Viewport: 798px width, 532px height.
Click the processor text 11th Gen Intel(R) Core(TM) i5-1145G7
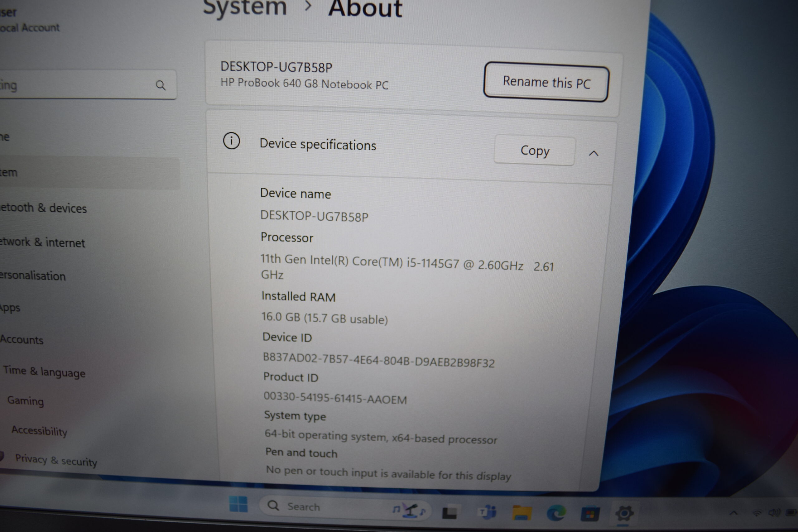tap(359, 261)
